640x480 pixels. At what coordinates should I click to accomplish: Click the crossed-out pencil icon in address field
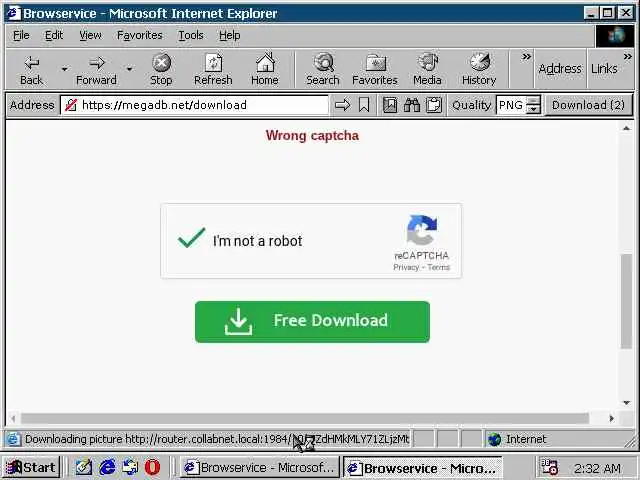[71, 105]
